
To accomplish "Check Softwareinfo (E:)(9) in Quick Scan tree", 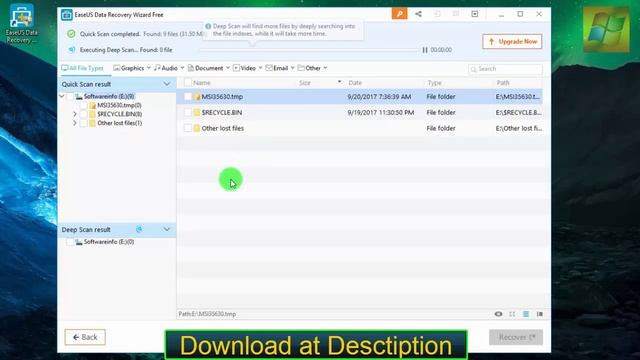I will pyautogui.click(x=70, y=96).
